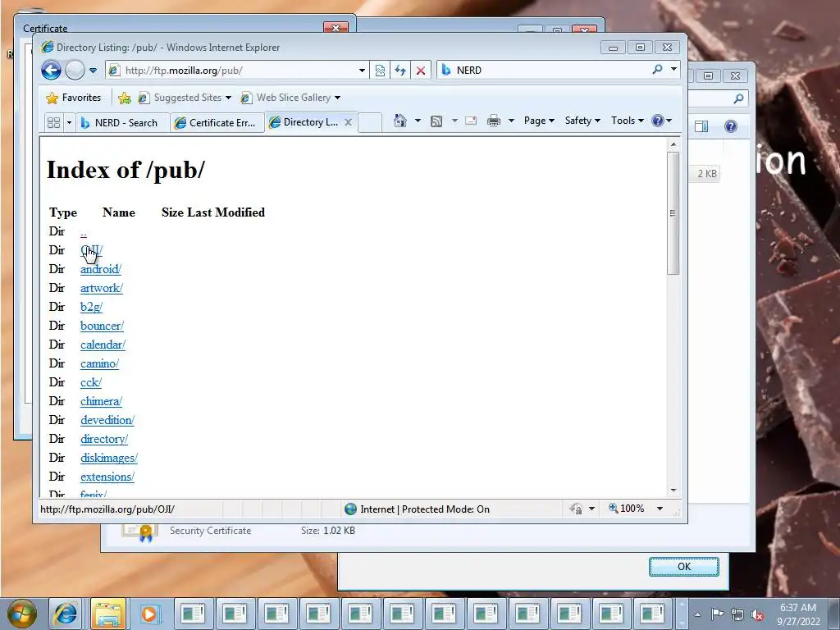Open a new blank tab
The width and height of the screenshot is (840, 630).
(x=370, y=122)
